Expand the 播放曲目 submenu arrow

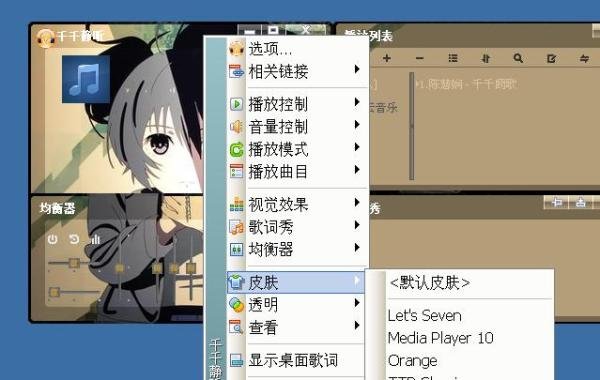[357, 169]
